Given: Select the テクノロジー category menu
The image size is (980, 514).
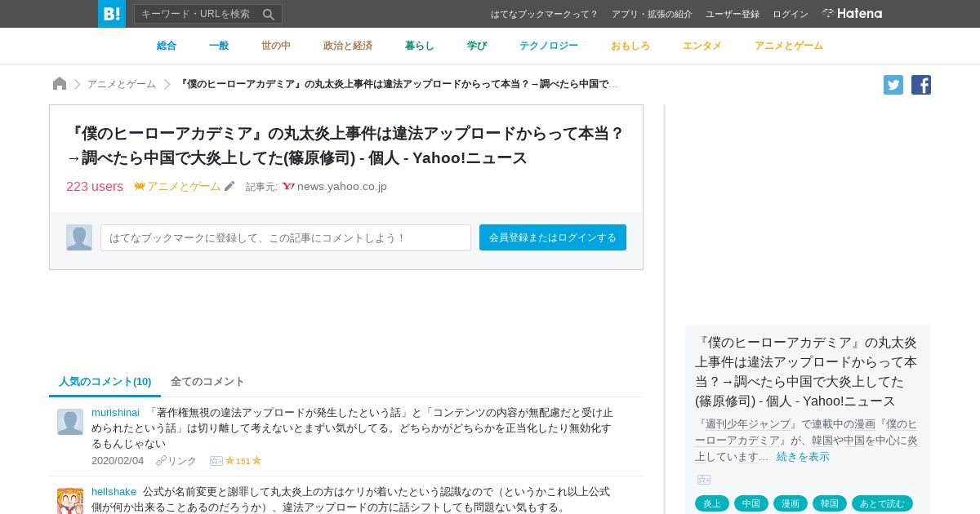Looking at the screenshot, I should point(549,46).
